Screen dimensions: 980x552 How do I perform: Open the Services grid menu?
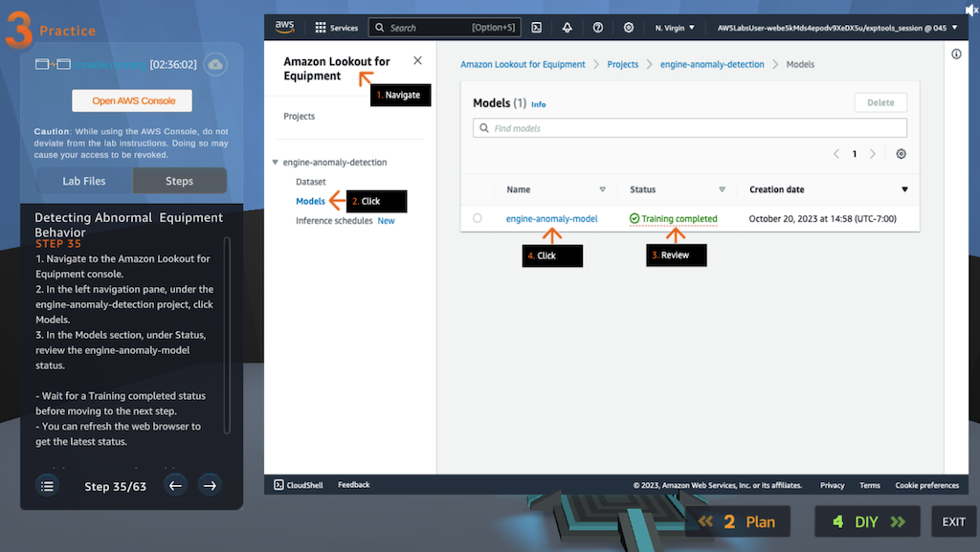336,28
